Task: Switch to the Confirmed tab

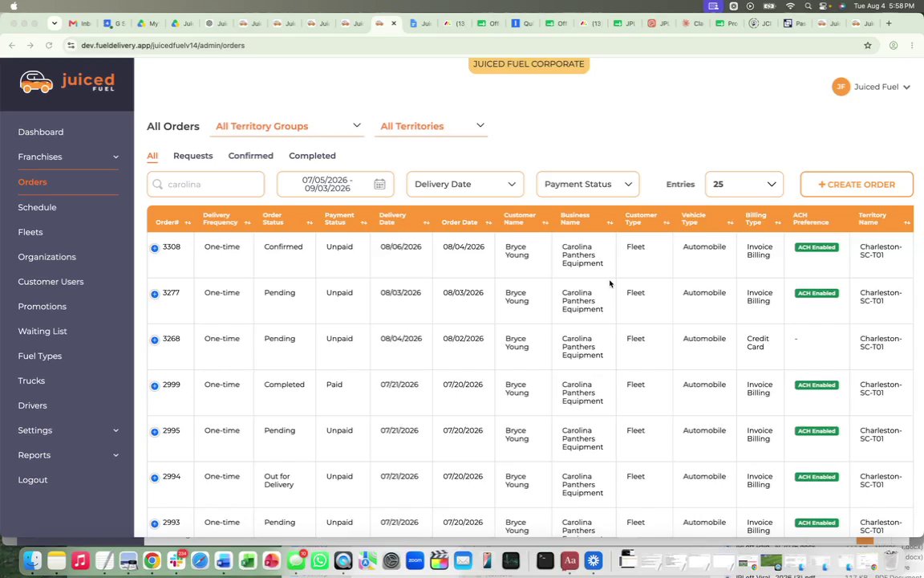Action: pyautogui.click(x=250, y=156)
